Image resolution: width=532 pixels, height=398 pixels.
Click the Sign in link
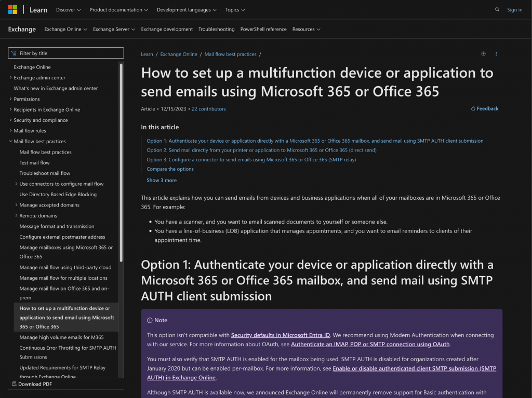coord(514,10)
